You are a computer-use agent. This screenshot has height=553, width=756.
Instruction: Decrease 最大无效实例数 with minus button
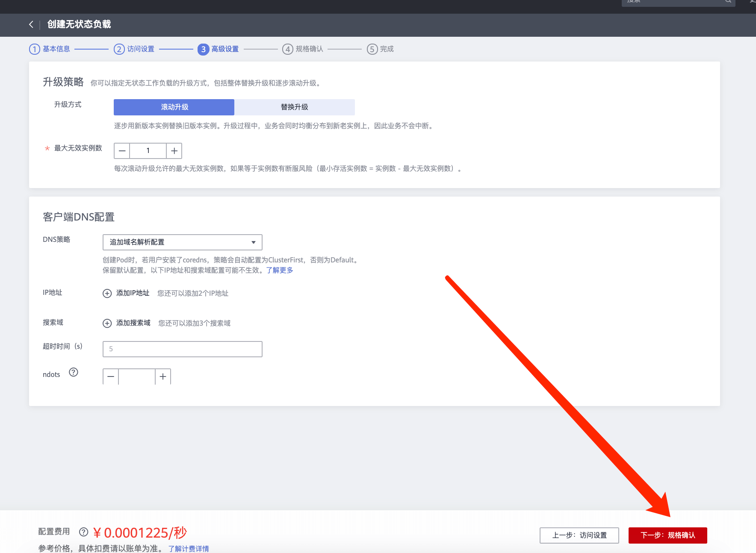click(122, 151)
